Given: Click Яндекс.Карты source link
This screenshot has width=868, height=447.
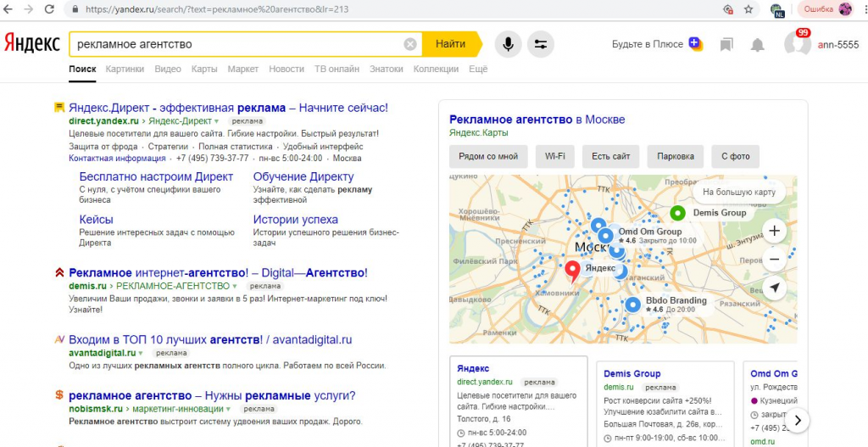Looking at the screenshot, I should [x=479, y=133].
